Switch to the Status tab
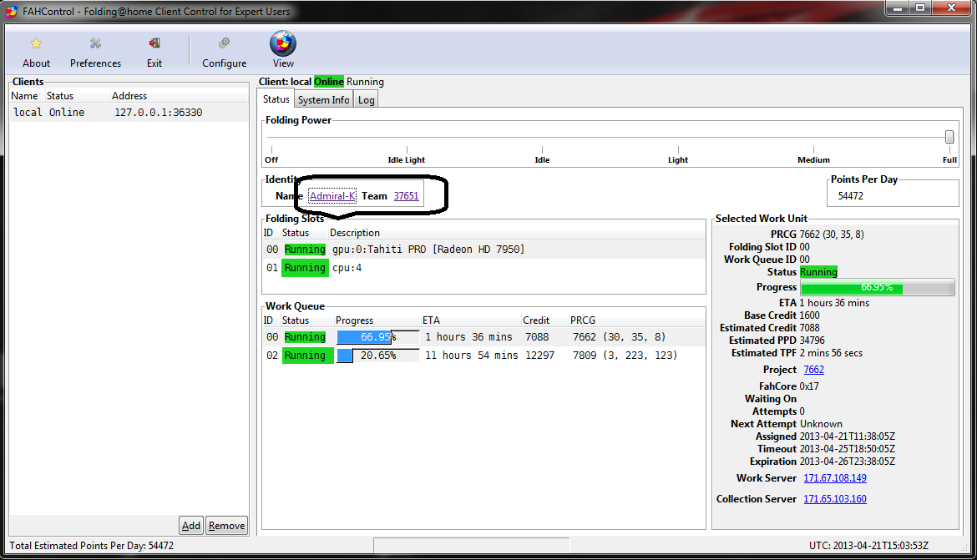 [276, 99]
